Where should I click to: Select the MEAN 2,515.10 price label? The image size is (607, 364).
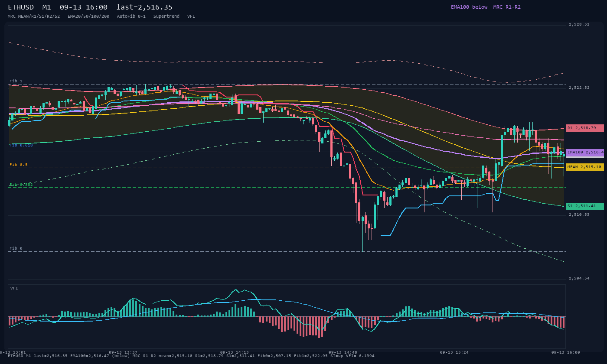coord(585,167)
